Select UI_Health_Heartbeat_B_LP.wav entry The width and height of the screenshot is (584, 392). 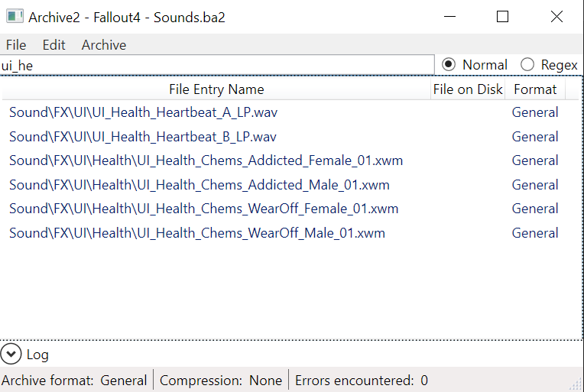click(143, 137)
